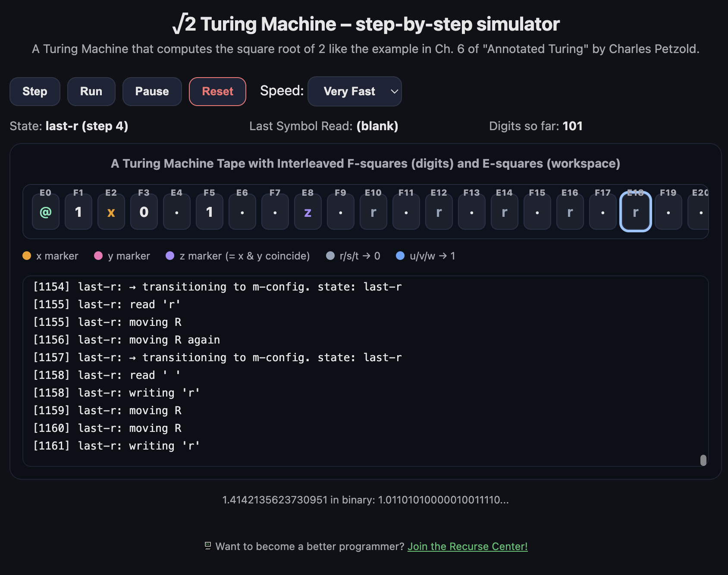Click the F3 tape cell containing 0
The height and width of the screenshot is (575, 728).
pyautogui.click(x=144, y=212)
